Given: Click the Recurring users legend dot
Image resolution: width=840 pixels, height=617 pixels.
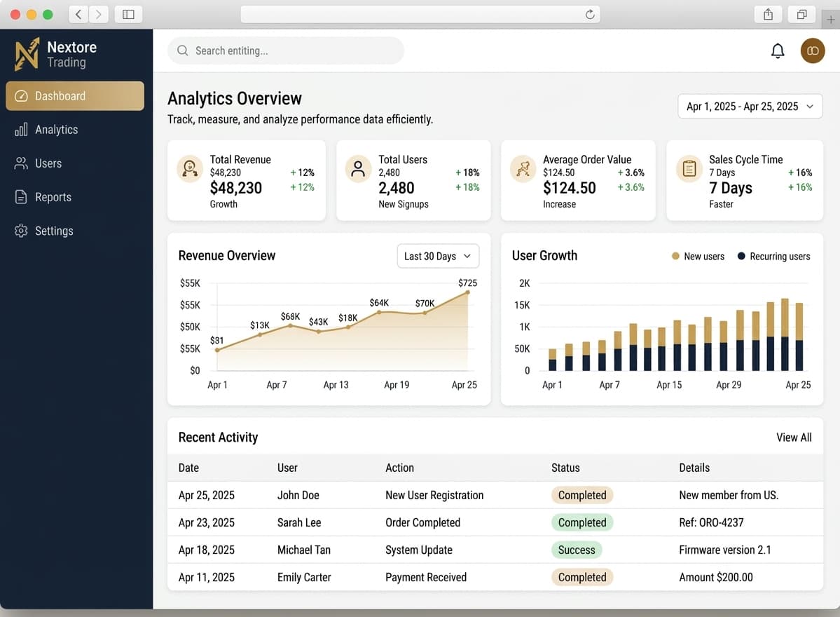Looking at the screenshot, I should 741,256.
